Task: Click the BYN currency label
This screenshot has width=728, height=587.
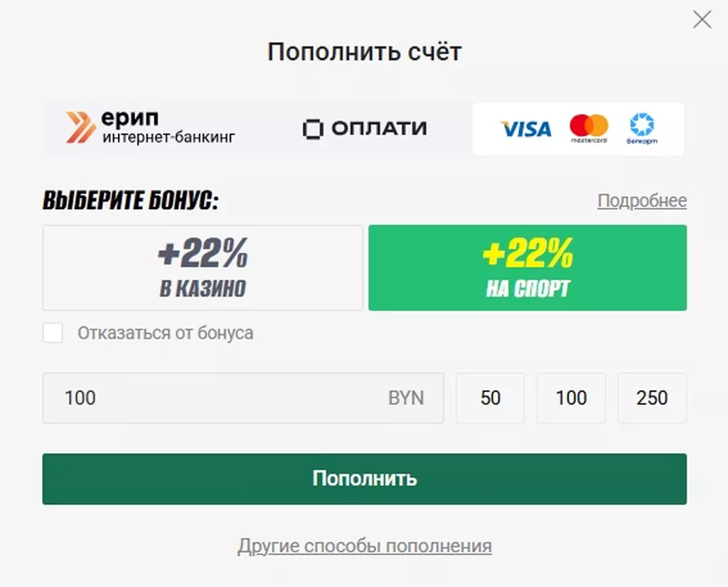Action: 406,398
